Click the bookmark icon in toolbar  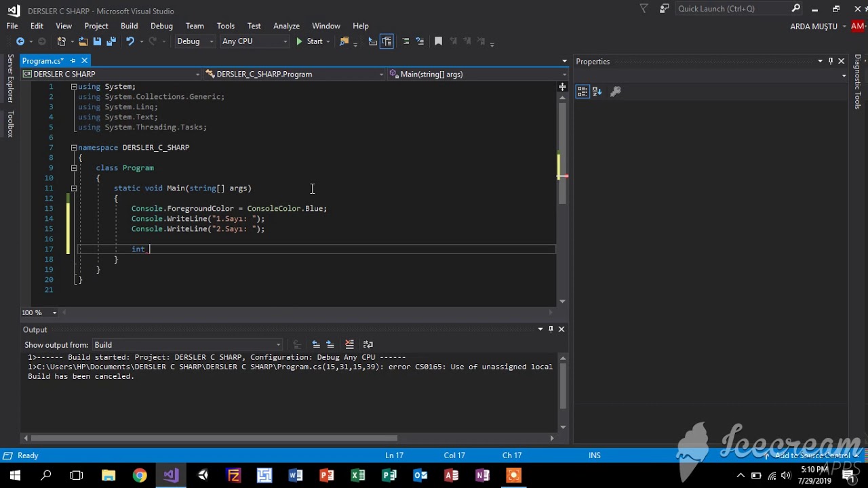click(x=438, y=41)
